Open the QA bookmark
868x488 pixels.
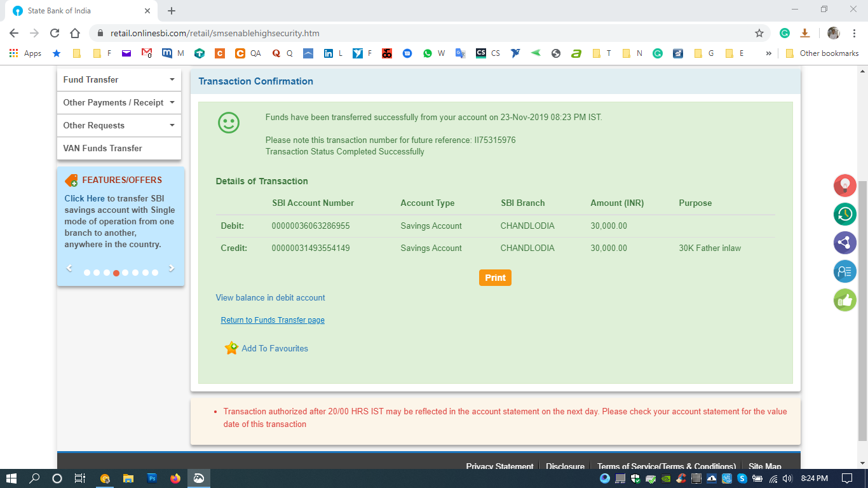248,53
